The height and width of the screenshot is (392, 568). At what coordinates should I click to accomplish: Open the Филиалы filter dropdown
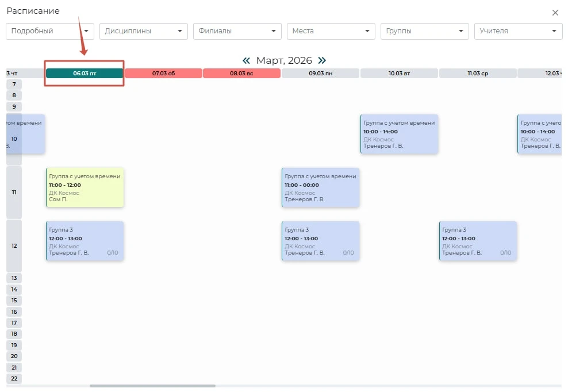(x=237, y=31)
